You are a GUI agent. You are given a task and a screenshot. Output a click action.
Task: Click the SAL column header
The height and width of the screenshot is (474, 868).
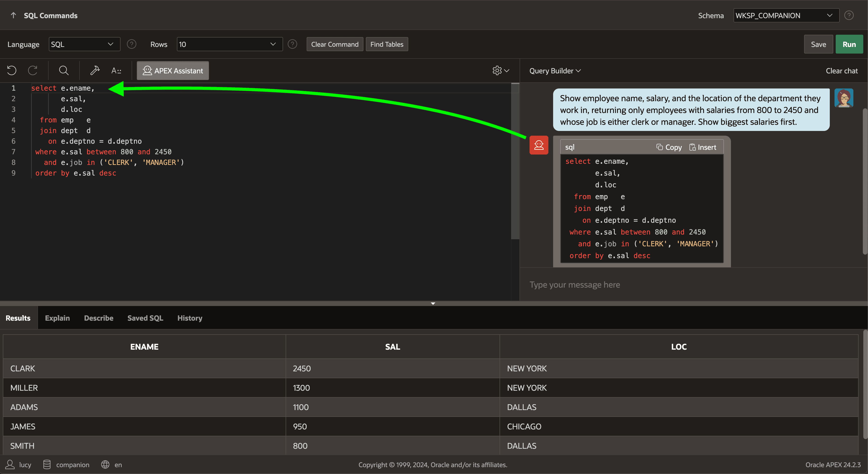[392, 347]
